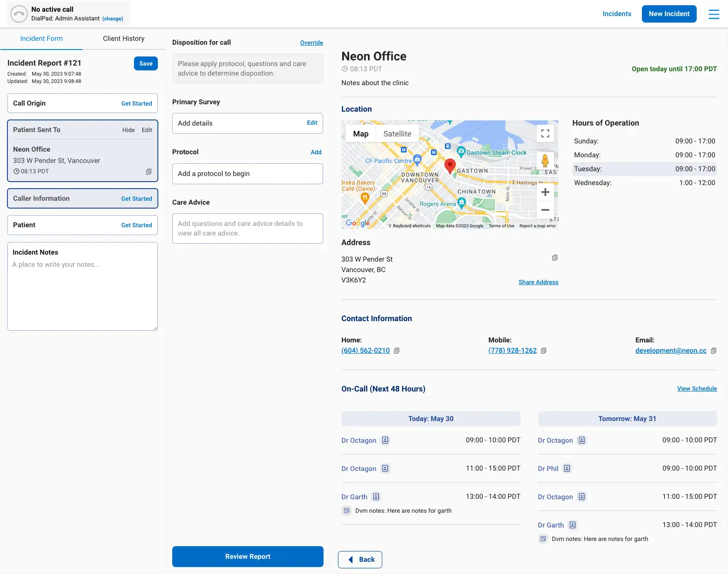
Task: Add a new Protocol
Action: 316,152
